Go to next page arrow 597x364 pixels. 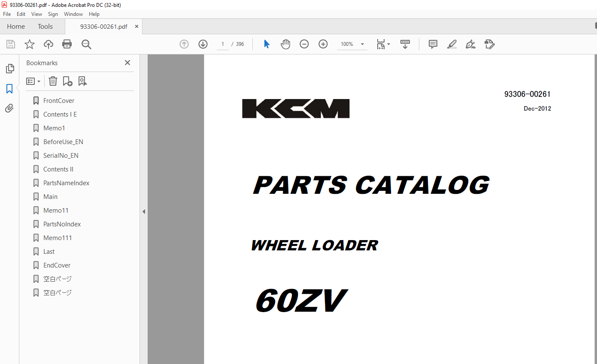[x=203, y=44]
